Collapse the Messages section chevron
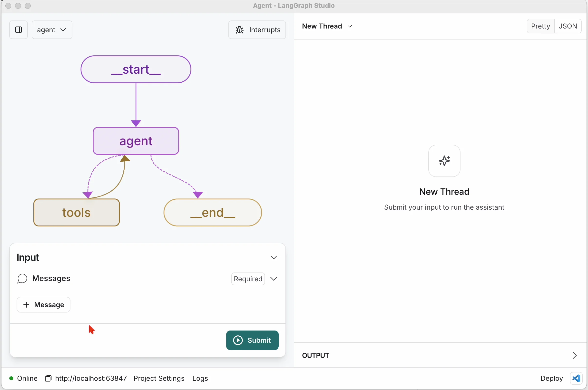 tap(274, 279)
